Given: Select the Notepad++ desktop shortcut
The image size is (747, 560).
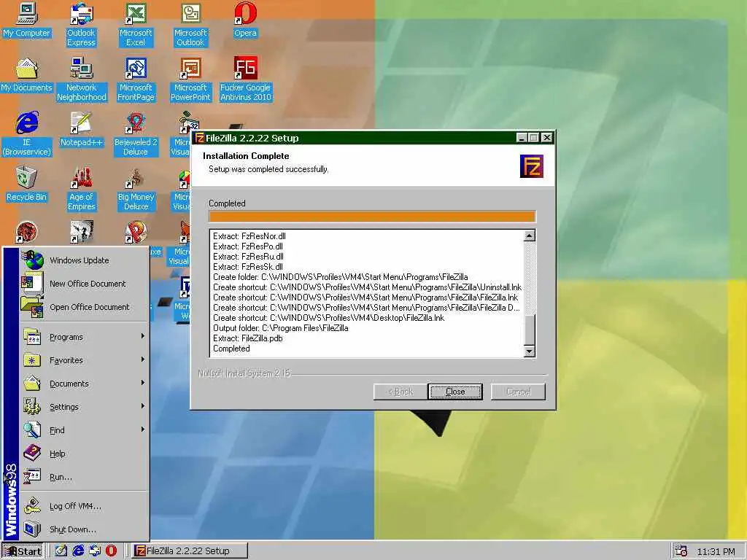Looking at the screenshot, I should point(82,130).
